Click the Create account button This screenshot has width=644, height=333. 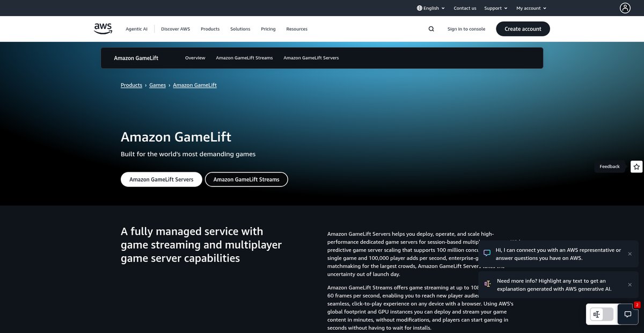pyautogui.click(x=523, y=29)
